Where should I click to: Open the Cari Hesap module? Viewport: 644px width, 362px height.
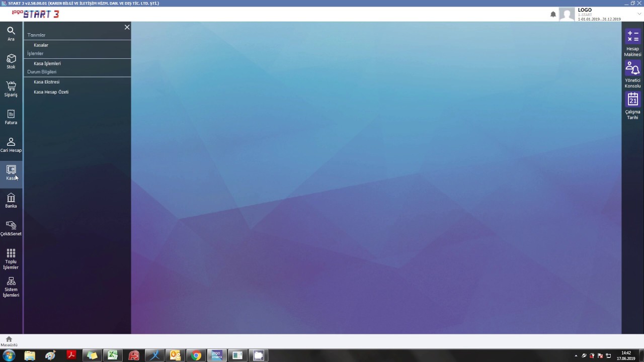(11, 145)
